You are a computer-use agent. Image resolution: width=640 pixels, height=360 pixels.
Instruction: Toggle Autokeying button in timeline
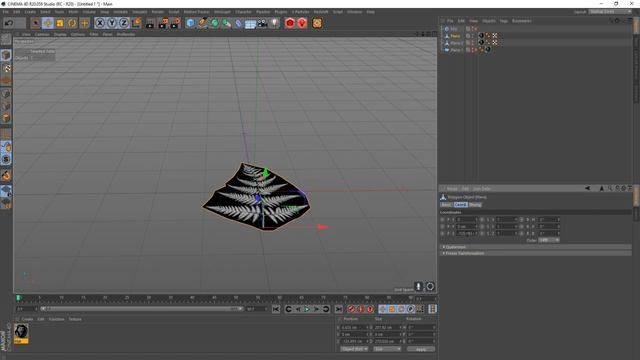click(360, 309)
